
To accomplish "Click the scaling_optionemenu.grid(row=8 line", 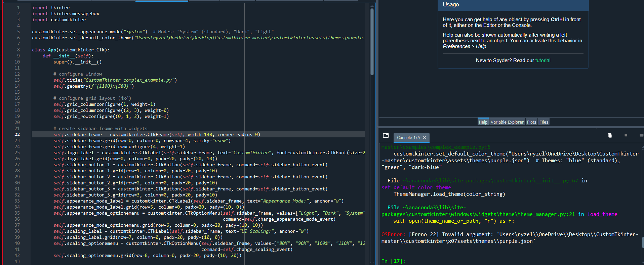I will (148, 255).
